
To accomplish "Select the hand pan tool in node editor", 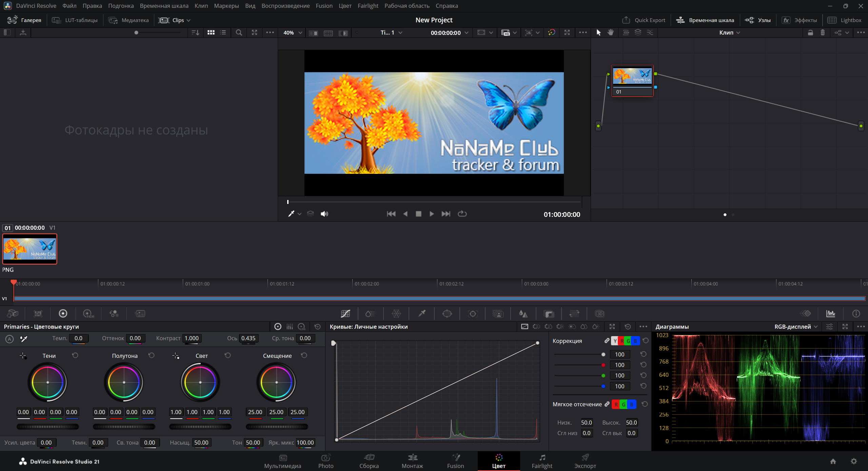I will point(611,33).
